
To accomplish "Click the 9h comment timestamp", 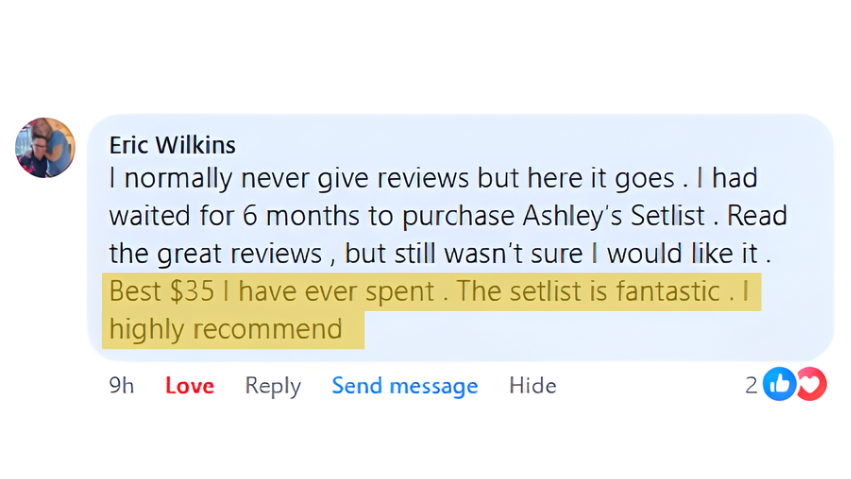I will point(121,386).
